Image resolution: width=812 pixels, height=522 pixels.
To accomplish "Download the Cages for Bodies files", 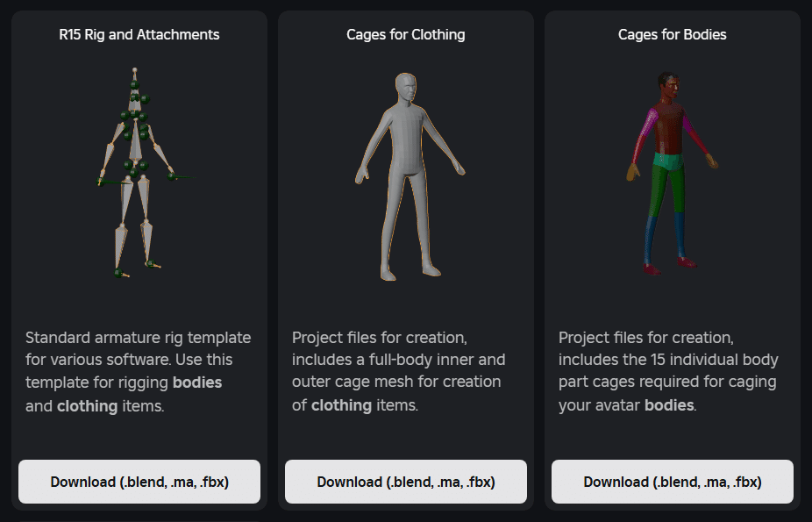I will [673, 482].
